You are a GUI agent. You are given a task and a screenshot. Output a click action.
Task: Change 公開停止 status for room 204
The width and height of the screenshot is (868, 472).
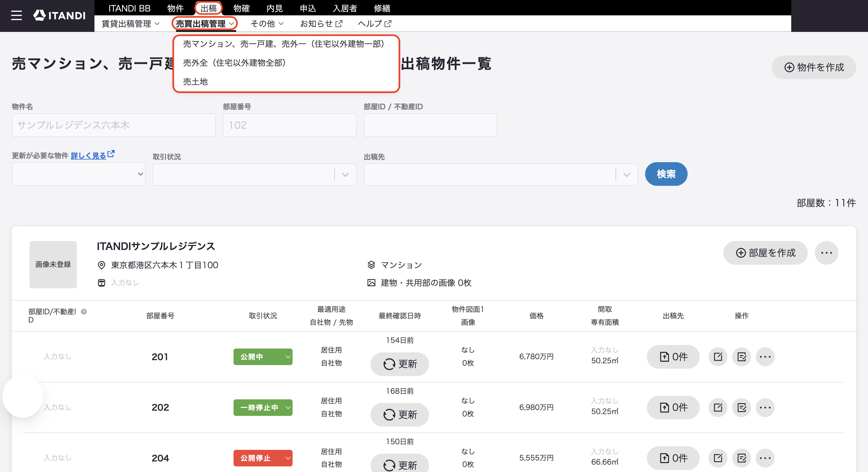point(263,458)
